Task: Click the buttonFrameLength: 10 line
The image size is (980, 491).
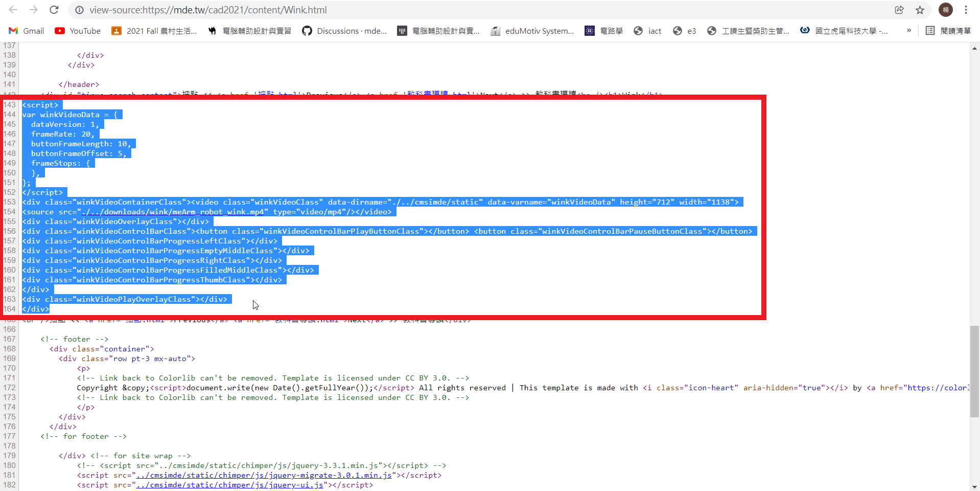Action: coord(81,144)
